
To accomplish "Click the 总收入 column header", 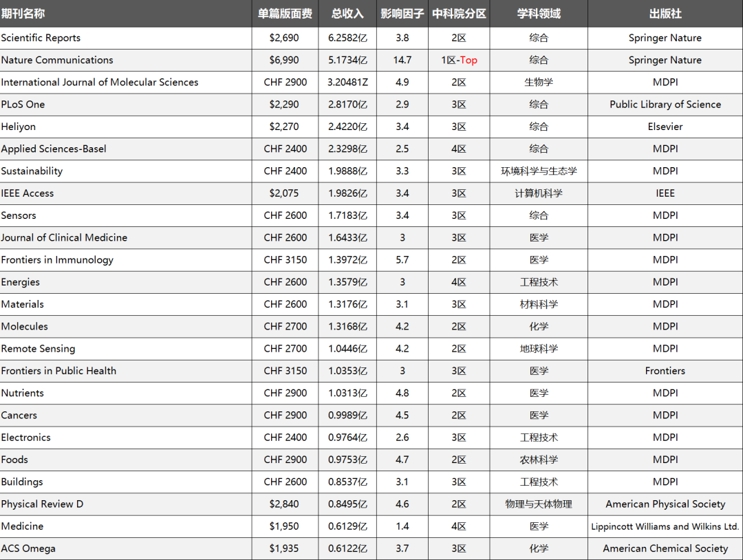I will coord(347,14).
